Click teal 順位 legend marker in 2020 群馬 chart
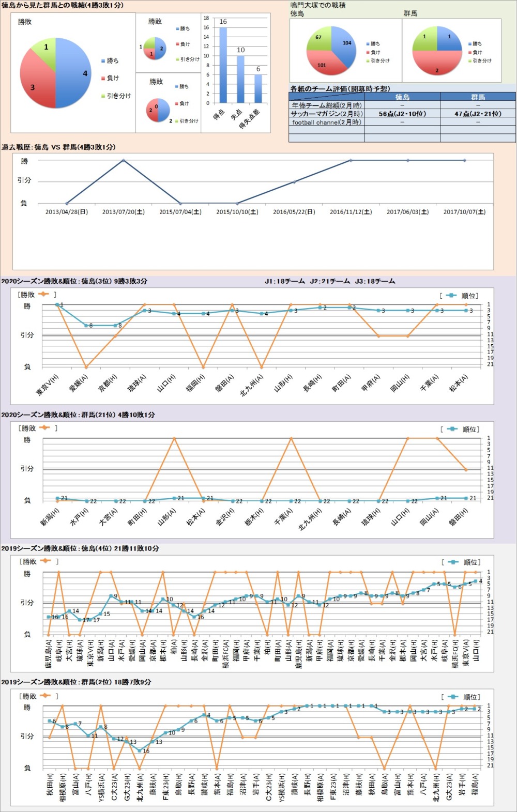Screen dimensions: 517x812 pos(452,429)
